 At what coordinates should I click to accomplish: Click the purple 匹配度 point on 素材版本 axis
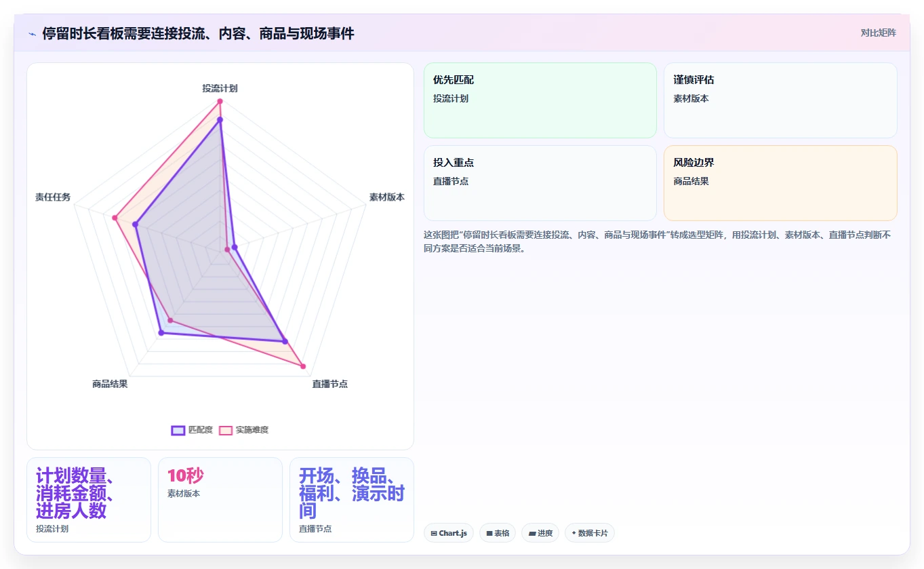coord(235,247)
